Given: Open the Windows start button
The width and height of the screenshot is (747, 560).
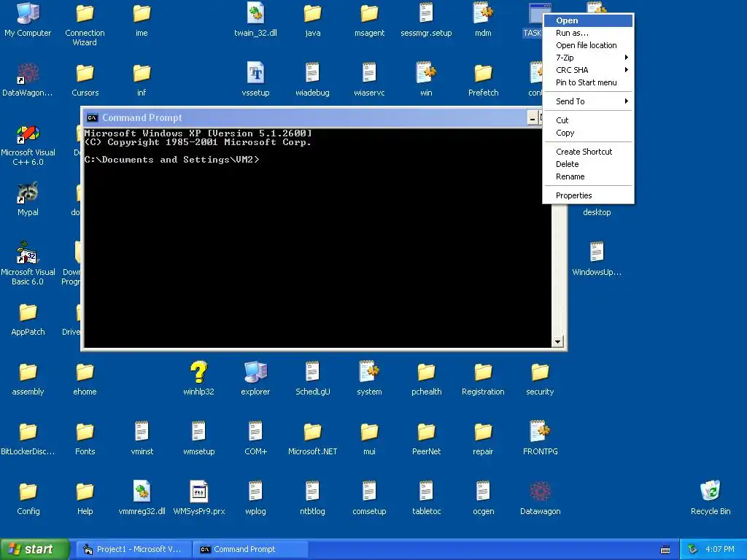Looking at the screenshot, I should [34, 550].
